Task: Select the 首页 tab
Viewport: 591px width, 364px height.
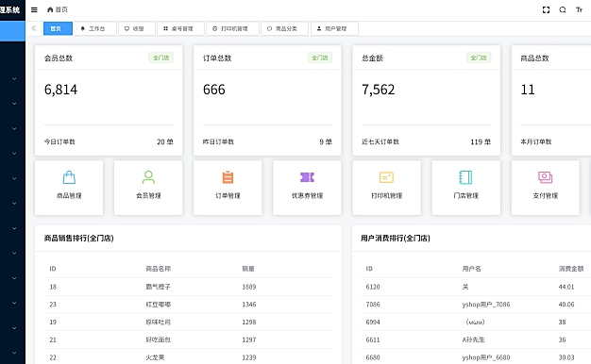Action: click(x=58, y=28)
